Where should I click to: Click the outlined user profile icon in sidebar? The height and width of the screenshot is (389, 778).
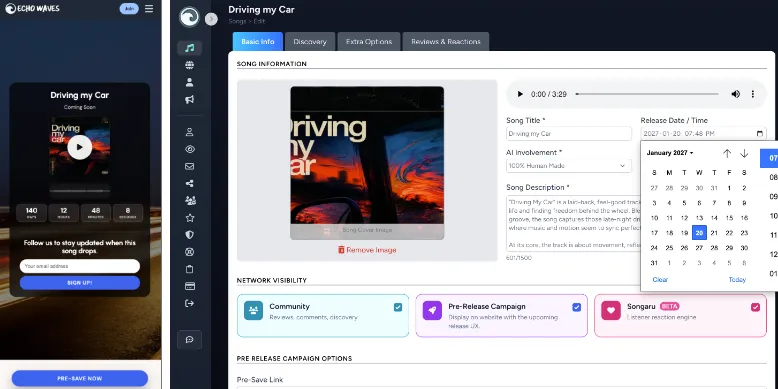pyautogui.click(x=189, y=132)
